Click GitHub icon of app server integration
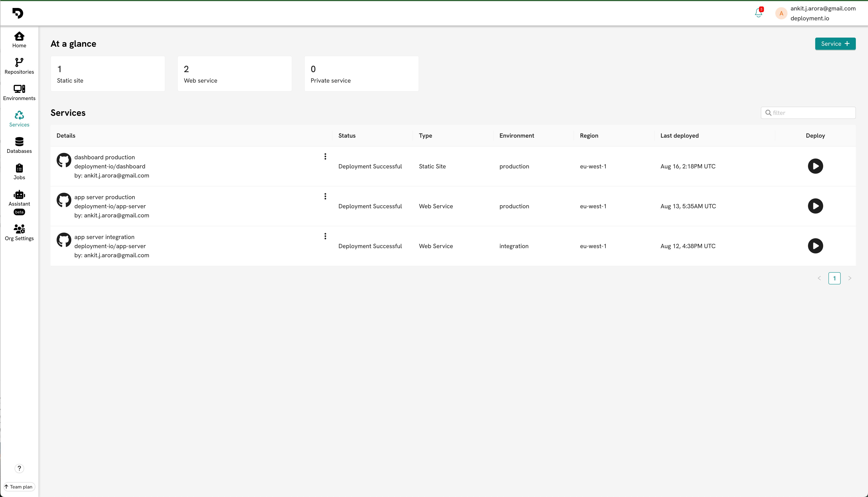 (x=64, y=240)
